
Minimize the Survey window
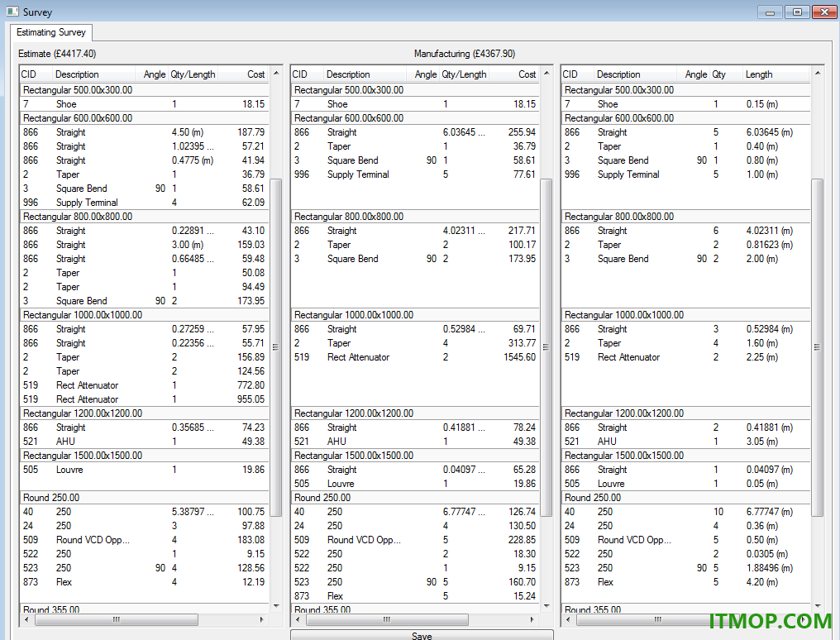point(770,12)
